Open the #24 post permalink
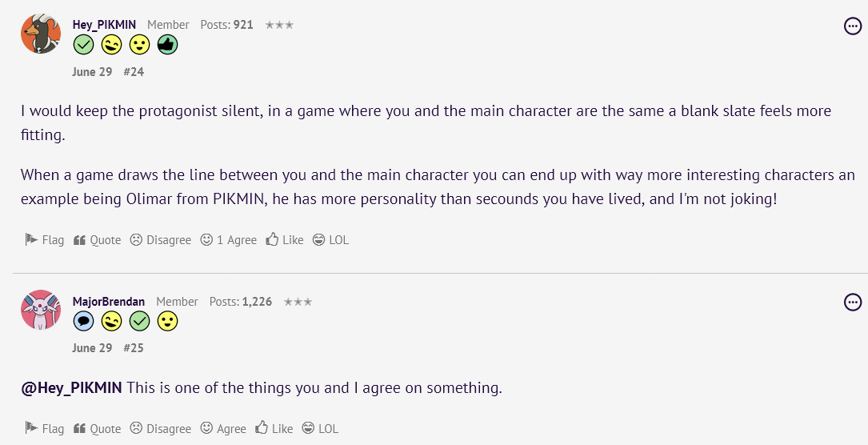 (134, 71)
